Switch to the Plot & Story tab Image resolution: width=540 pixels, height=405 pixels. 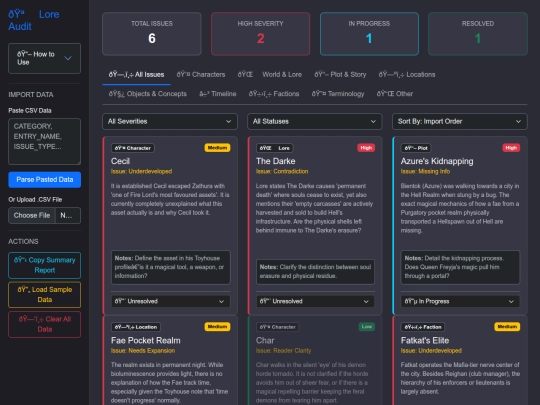tap(340, 74)
